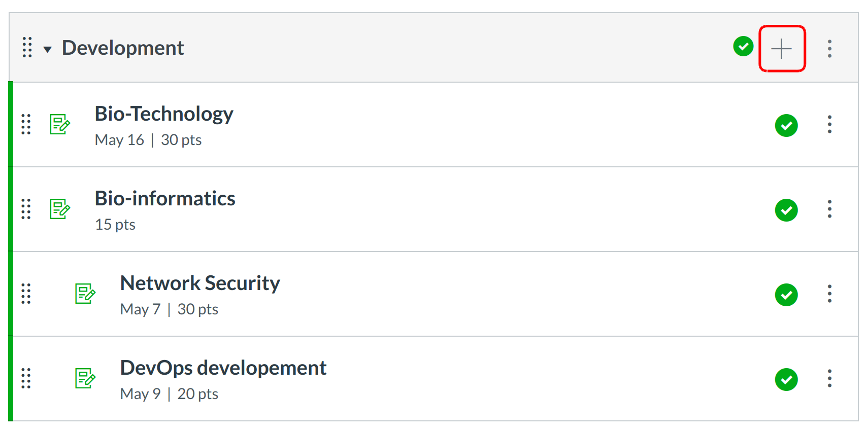The width and height of the screenshot is (868, 431).
Task: Toggle DevOps developement published status
Action: point(786,379)
